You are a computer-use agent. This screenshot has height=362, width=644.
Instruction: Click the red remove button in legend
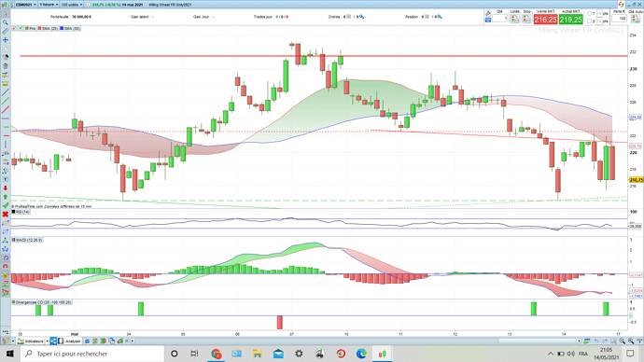[14, 29]
